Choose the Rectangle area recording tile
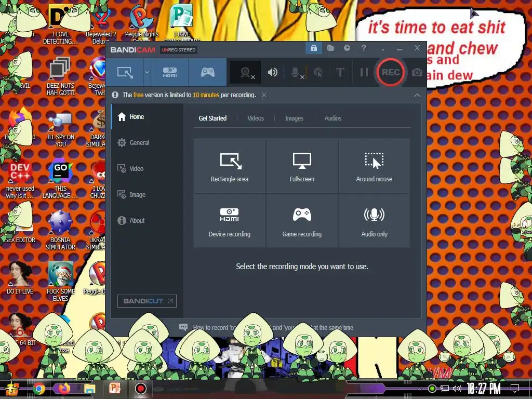Screen dimensions: 532x399 [x=230, y=166]
